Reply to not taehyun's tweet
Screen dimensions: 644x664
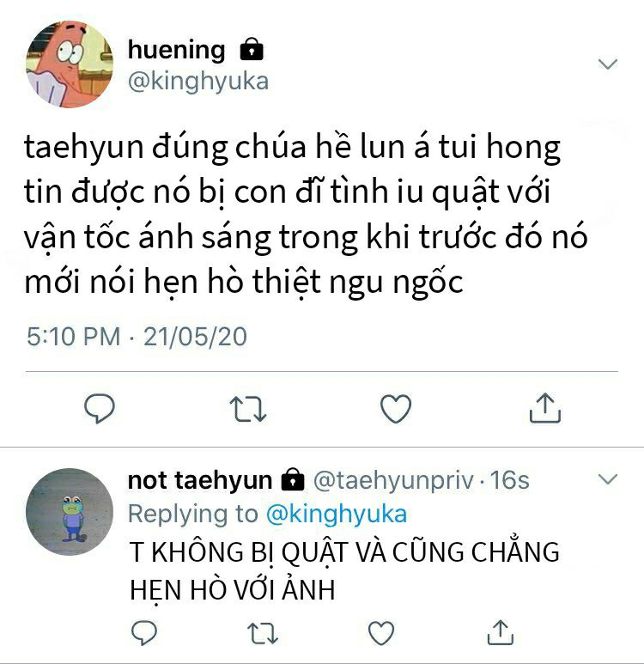click(144, 633)
